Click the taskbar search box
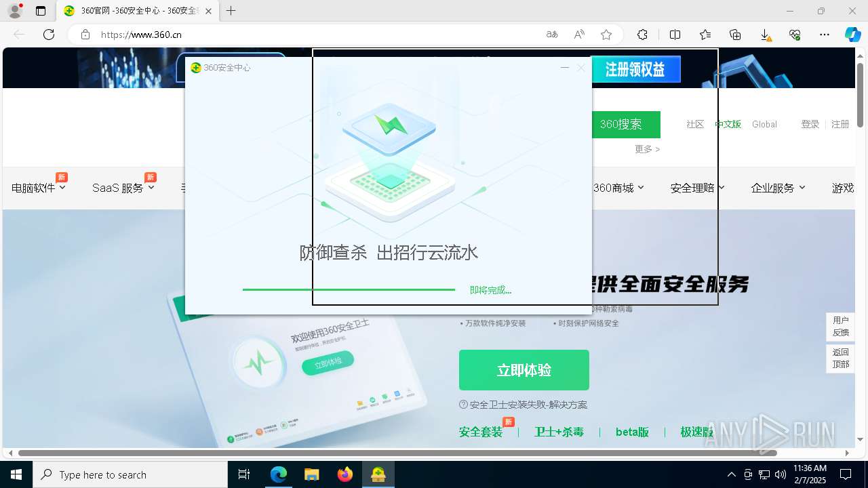Screen dimensions: 868x488 [130, 474]
